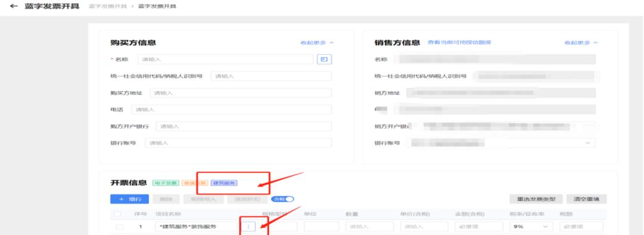Open the 9% tax rate dropdown
This screenshot has width=644, height=235.
click(531, 227)
